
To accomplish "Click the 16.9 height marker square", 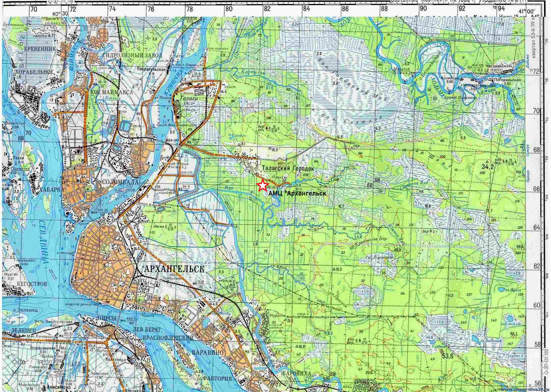I will click(x=270, y=148).
